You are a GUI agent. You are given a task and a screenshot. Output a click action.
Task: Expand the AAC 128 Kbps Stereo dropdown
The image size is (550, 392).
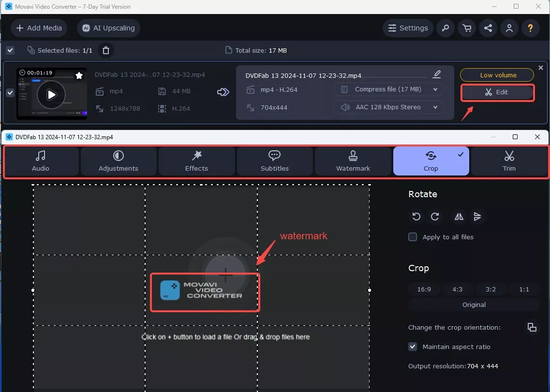(388, 107)
